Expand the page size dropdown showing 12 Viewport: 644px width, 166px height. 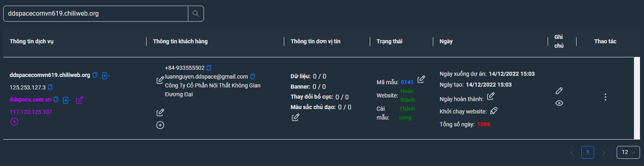click(x=628, y=152)
